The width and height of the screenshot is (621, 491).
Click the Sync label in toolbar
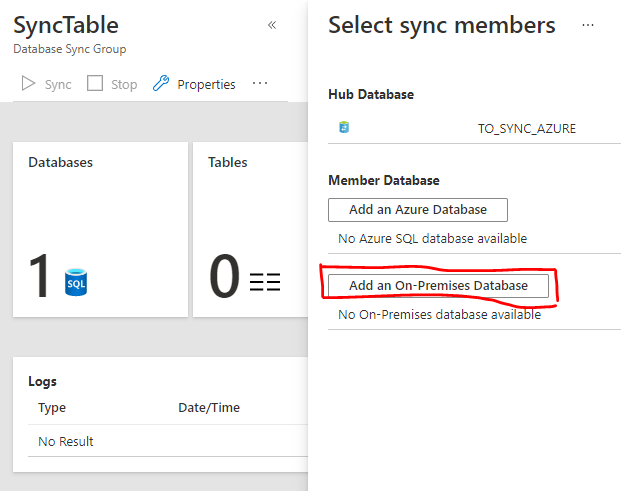point(58,84)
